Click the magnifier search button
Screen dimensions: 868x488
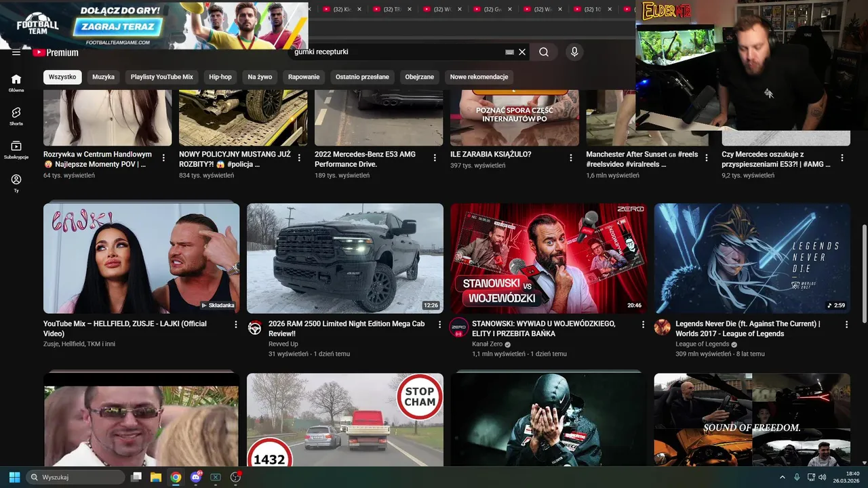(x=544, y=52)
